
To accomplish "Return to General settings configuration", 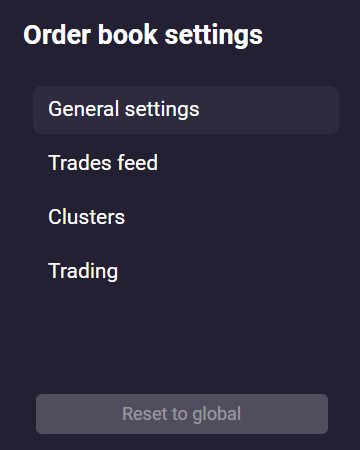I will click(x=186, y=110).
